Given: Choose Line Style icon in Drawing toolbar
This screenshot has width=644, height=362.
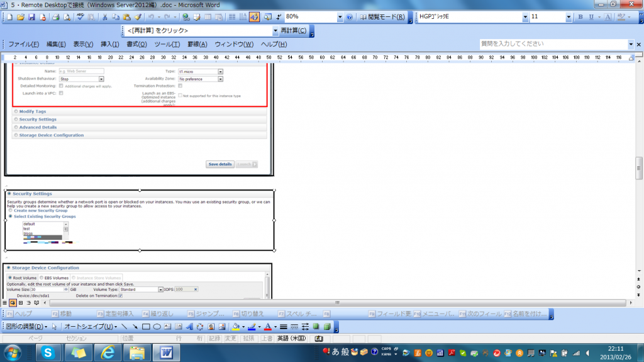Looking at the screenshot, I should [284, 327].
